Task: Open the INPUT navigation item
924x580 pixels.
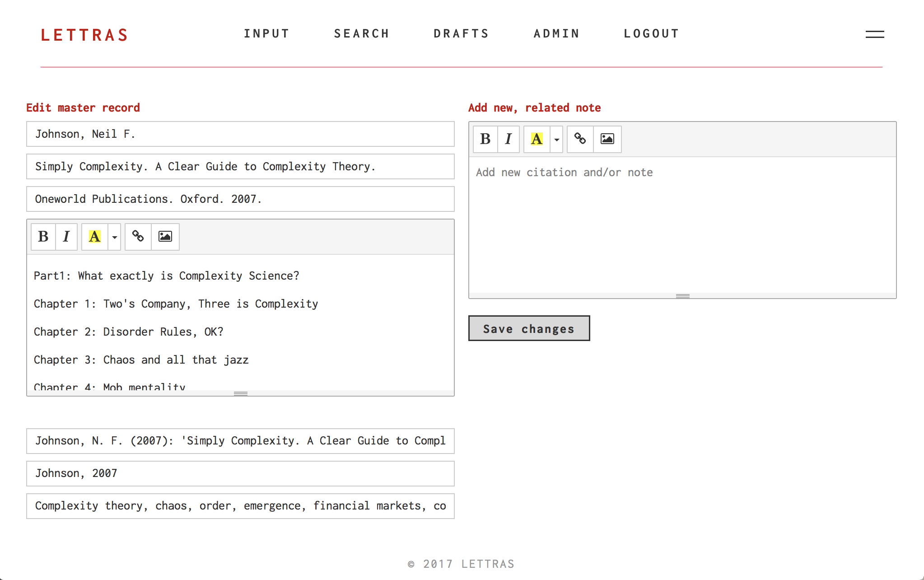Action: pyautogui.click(x=266, y=34)
